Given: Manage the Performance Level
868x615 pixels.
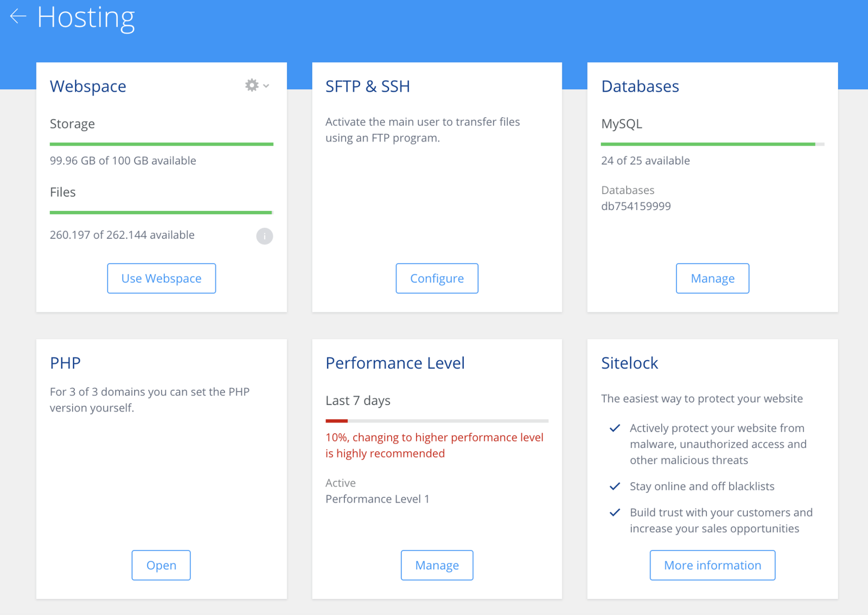Looking at the screenshot, I should coord(437,565).
